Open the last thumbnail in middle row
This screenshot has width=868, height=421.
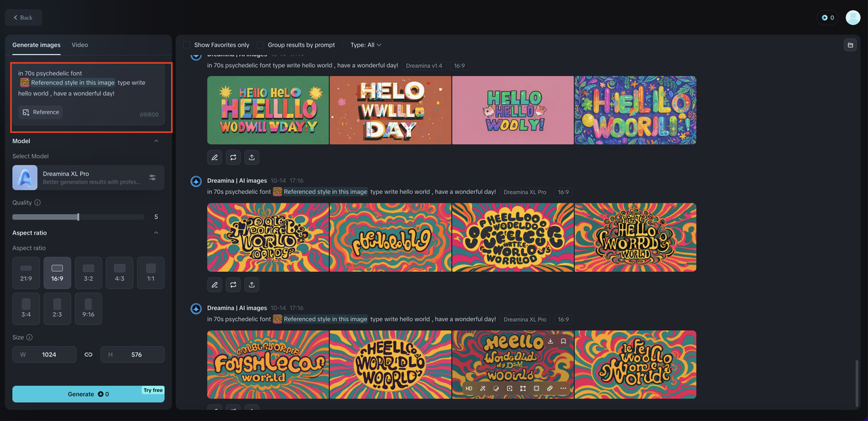coord(635,237)
